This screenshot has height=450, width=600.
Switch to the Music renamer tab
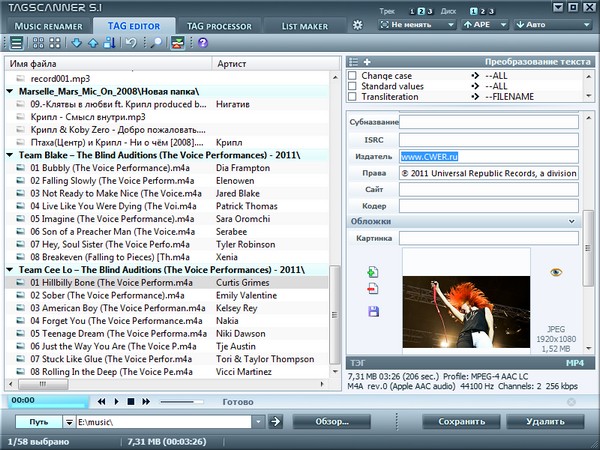coord(47,23)
